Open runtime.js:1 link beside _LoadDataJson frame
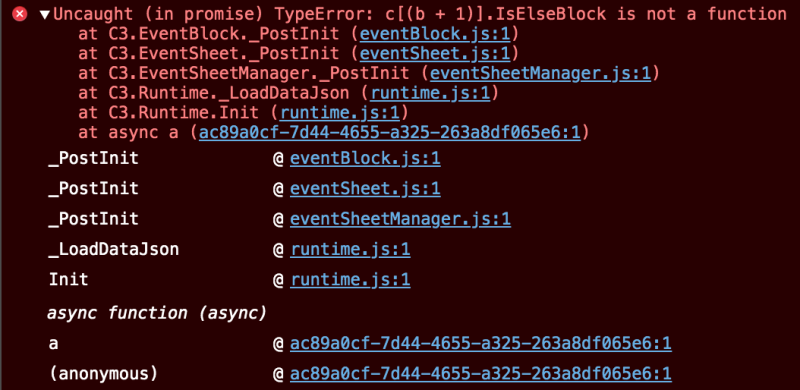This screenshot has width=800, height=390. 351,250
